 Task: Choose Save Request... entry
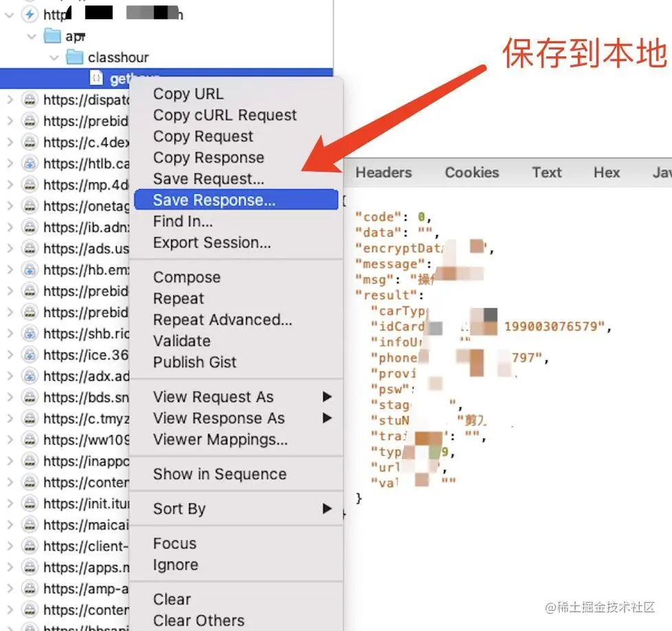point(208,179)
